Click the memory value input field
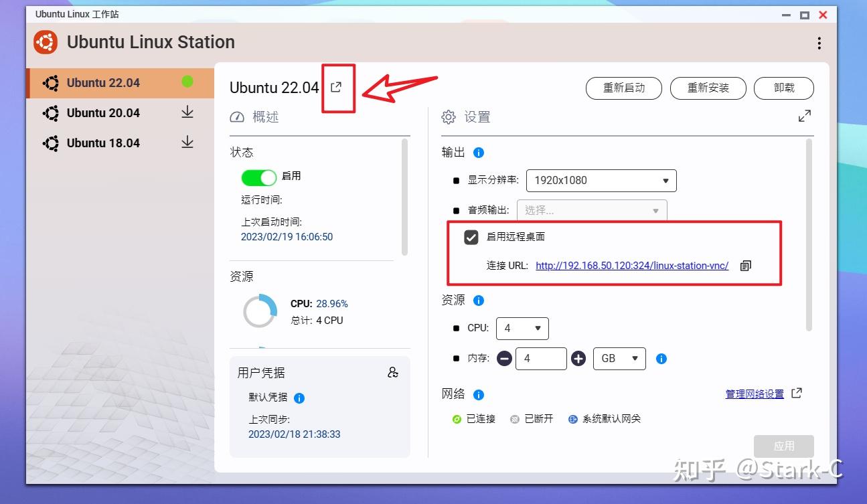The width and height of the screenshot is (867, 504). [541, 358]
